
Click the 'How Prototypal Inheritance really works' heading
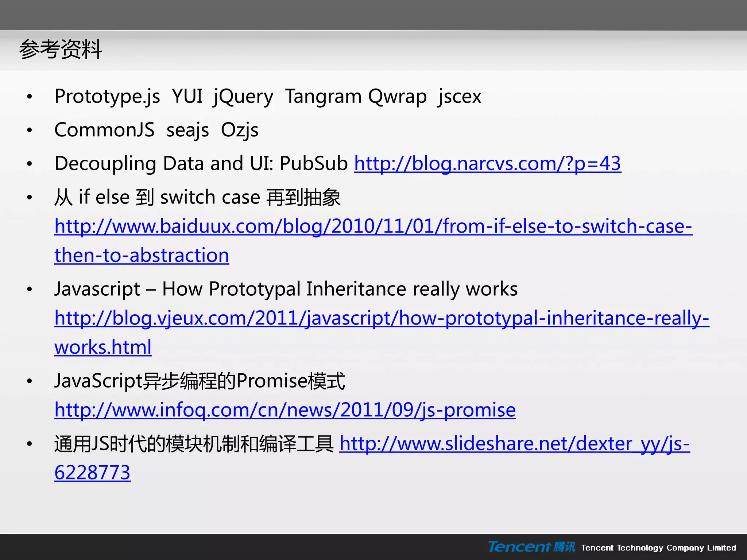pos(339,289)
